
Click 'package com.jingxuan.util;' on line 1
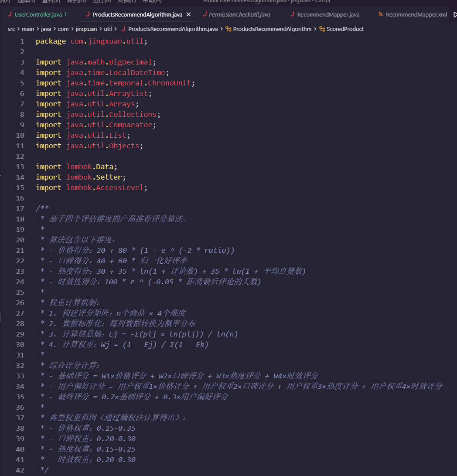tap(92, 41)
